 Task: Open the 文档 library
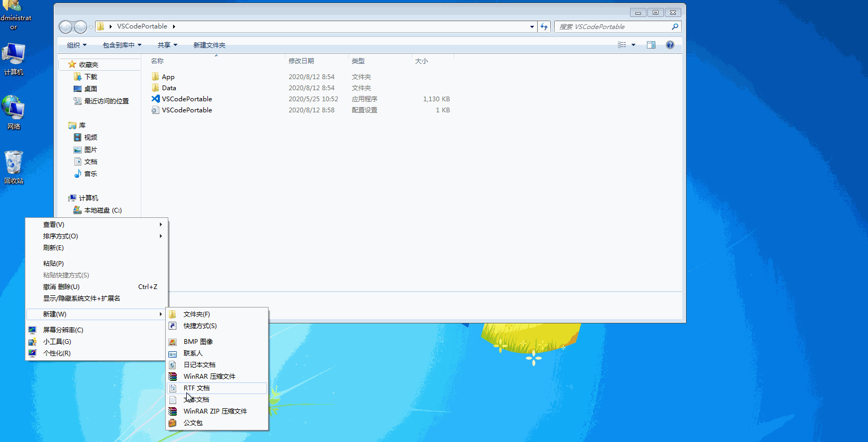click(91, 162)
